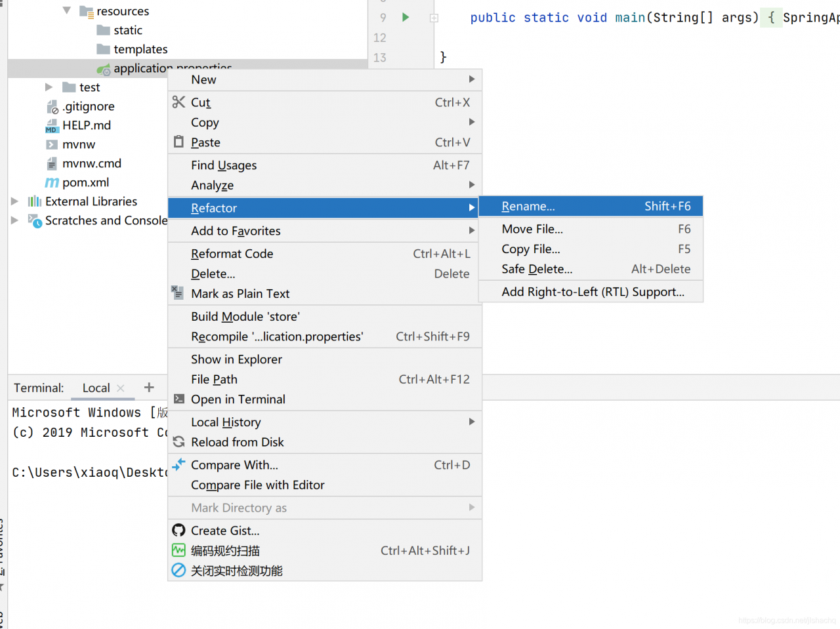Open the templates folder
The height and width of the screenshot is (629, 840).
pyautogui.click(x=140, y=49)
